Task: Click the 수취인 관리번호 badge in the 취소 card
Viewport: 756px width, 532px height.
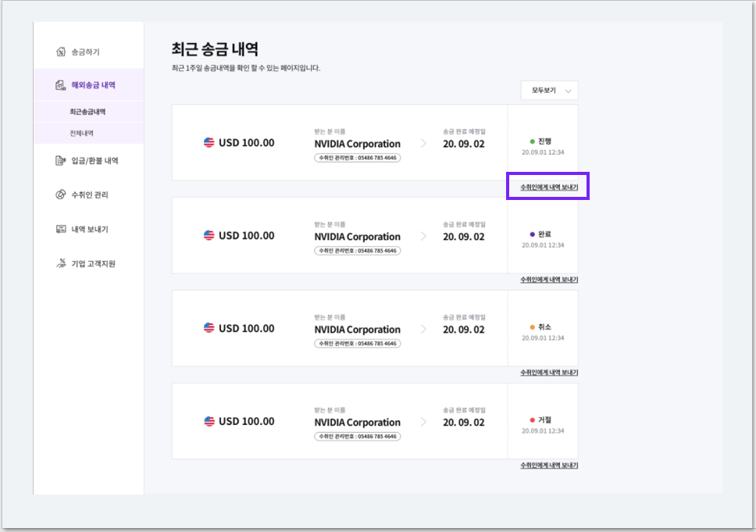Action: click(357, 344)
